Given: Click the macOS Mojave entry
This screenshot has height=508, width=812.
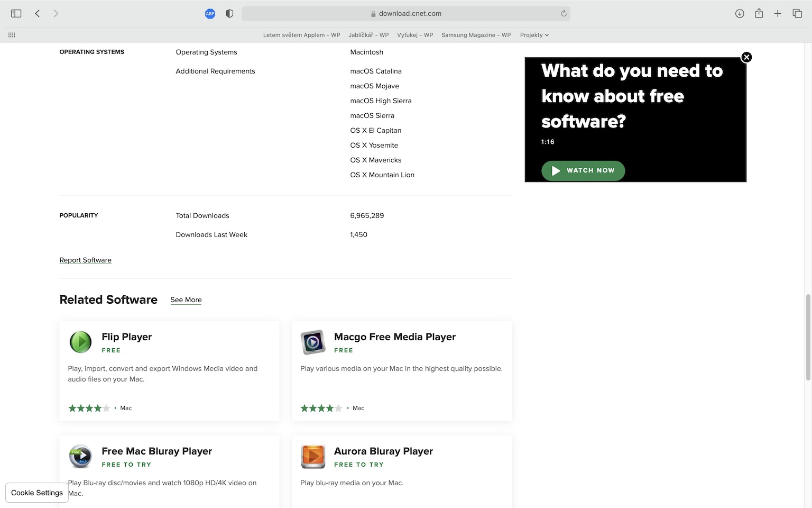Looking at the screenshot, I should 374,86.
